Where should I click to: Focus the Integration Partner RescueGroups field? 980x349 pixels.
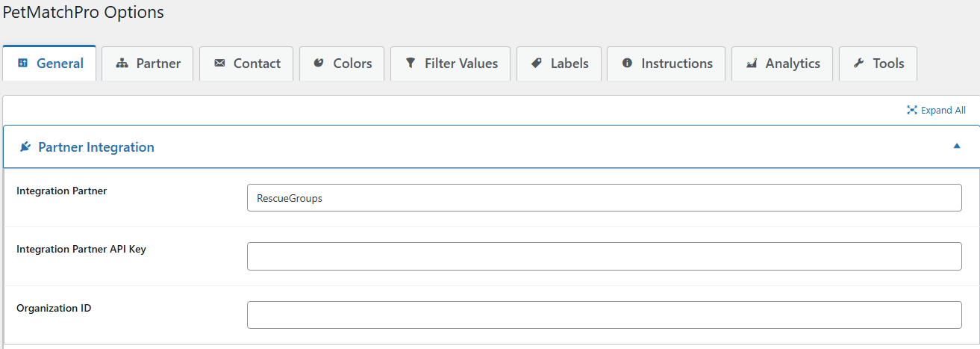tap(605, 198)
